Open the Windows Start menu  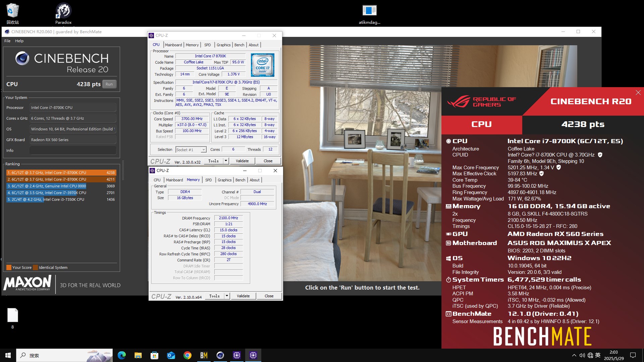click(8, 355)
